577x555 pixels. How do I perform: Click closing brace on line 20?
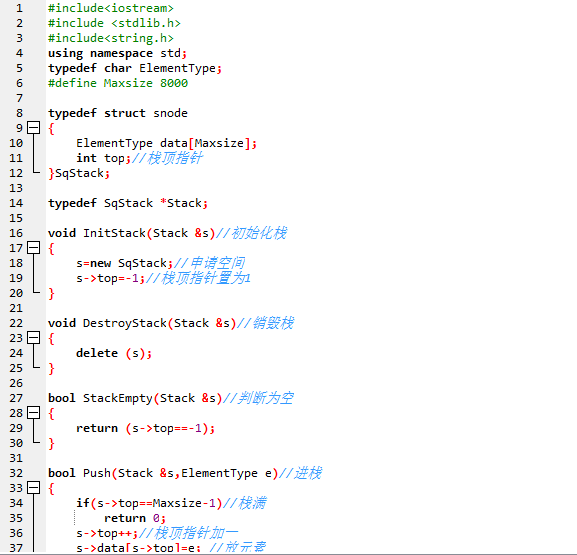[52, 294]
